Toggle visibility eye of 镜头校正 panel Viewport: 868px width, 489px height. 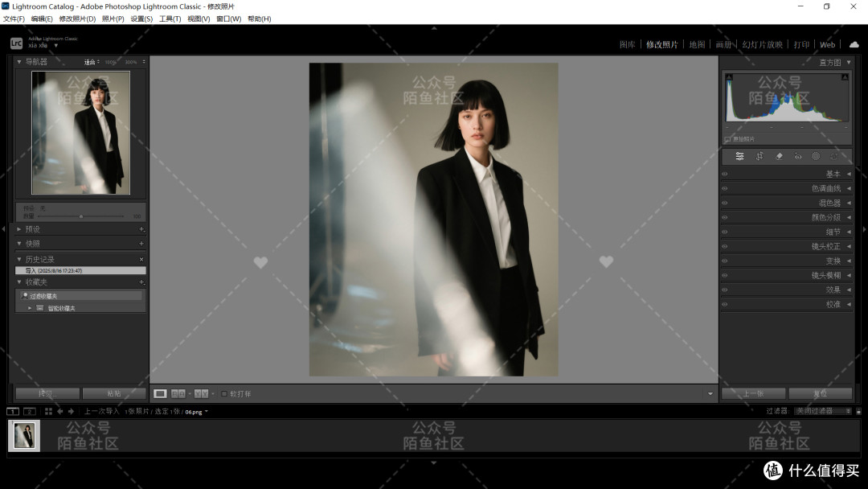pyautogui.click(x=725, y=246)
